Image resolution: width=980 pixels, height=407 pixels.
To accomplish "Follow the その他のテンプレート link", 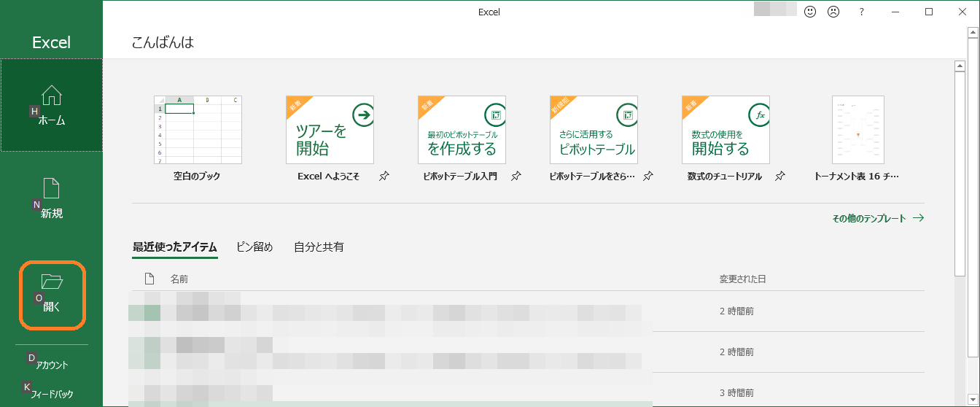I will [877, 218].
